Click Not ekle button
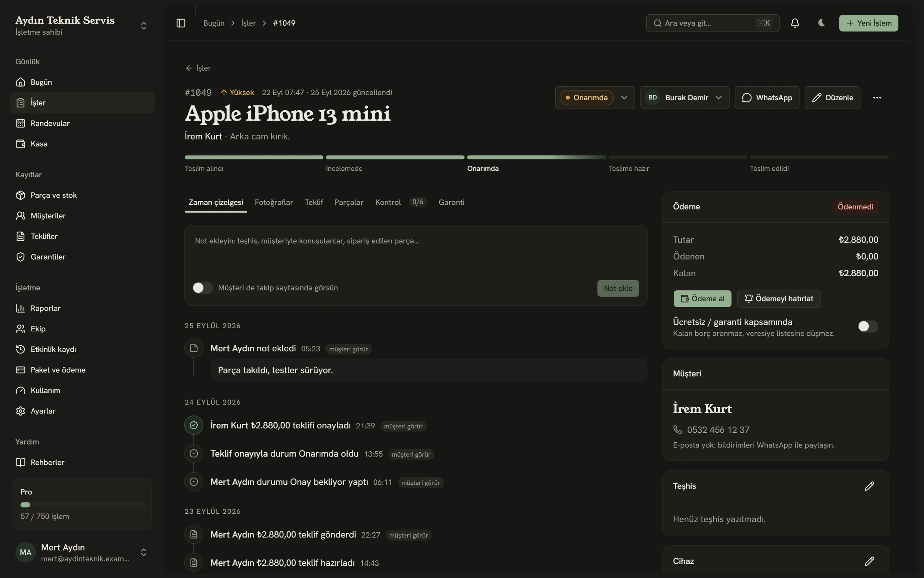This screenshot has height=578, width=924. tap(618, 288)
